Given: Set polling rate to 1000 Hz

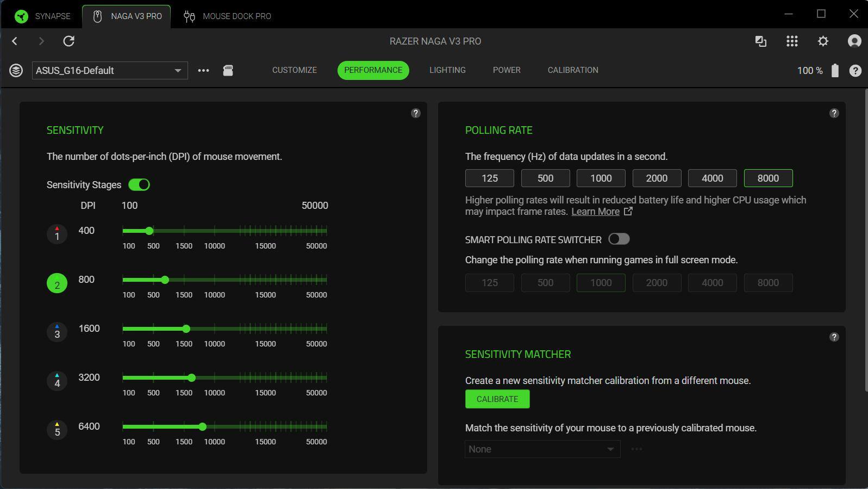Looking at the screenshot, I should click(601, 178).
